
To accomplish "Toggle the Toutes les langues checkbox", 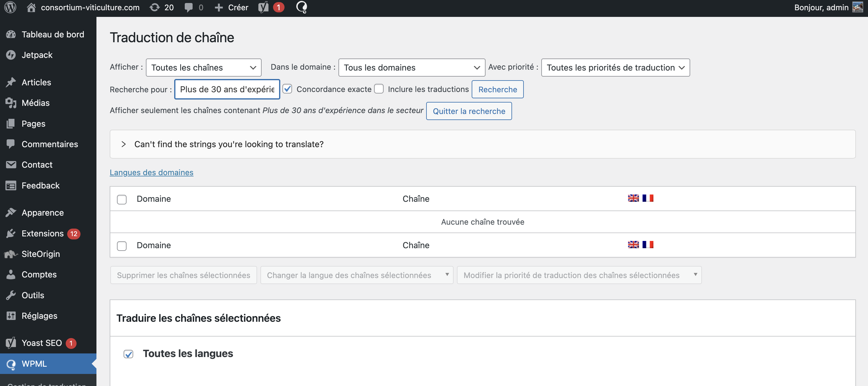I will click(x=128, y=354).
